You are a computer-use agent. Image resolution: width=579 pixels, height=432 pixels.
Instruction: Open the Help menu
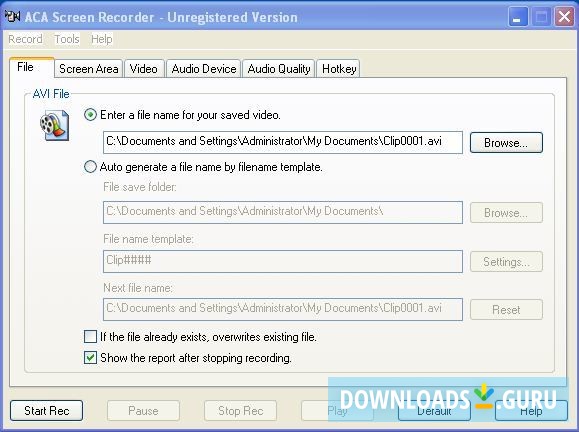(x=102, y=39)
